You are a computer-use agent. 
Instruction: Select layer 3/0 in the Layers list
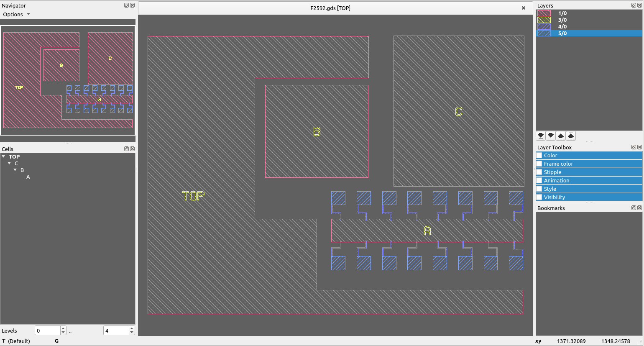tap(562, 20)
